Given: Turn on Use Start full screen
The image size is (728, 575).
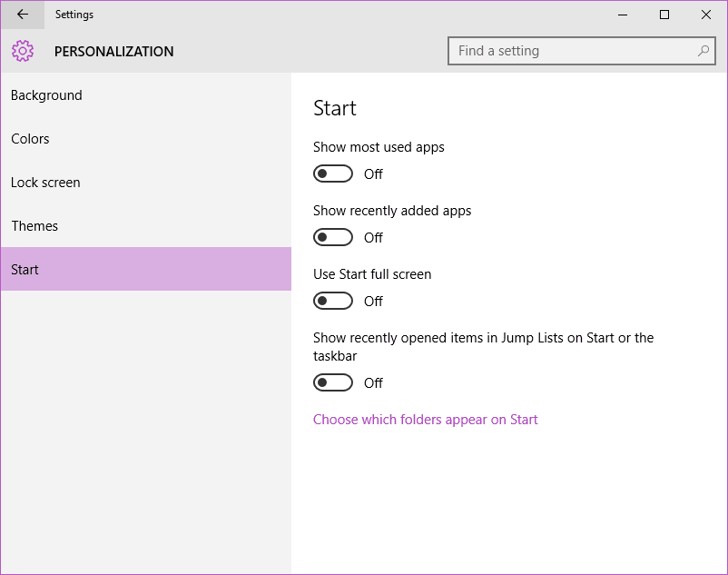Looking at the screenshot, I should coord(333,301).
